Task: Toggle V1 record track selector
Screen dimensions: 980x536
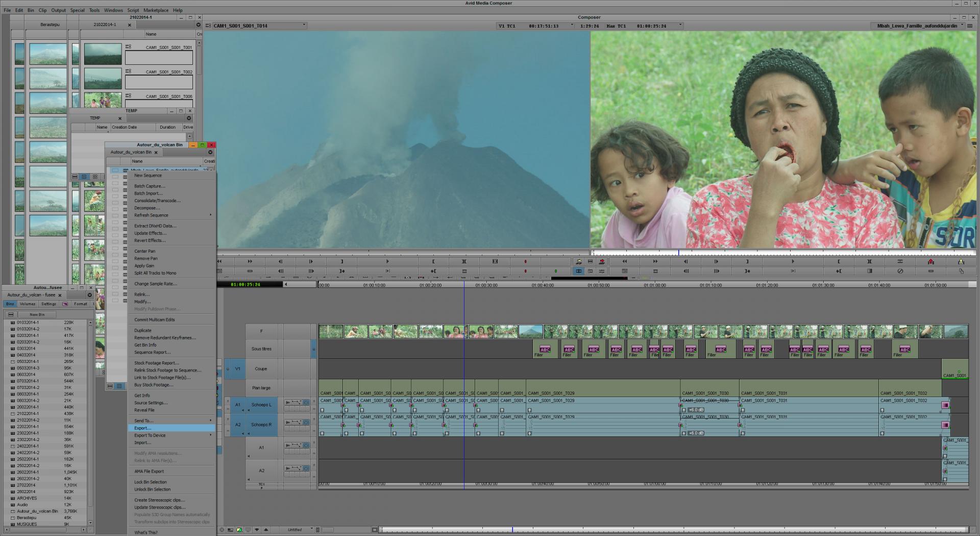Action: [237, 369]
